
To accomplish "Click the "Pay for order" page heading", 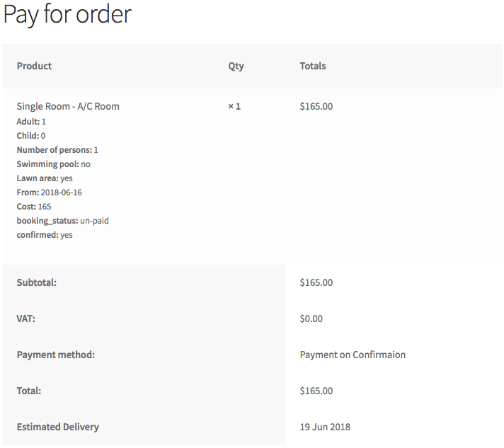I will 67,15.
